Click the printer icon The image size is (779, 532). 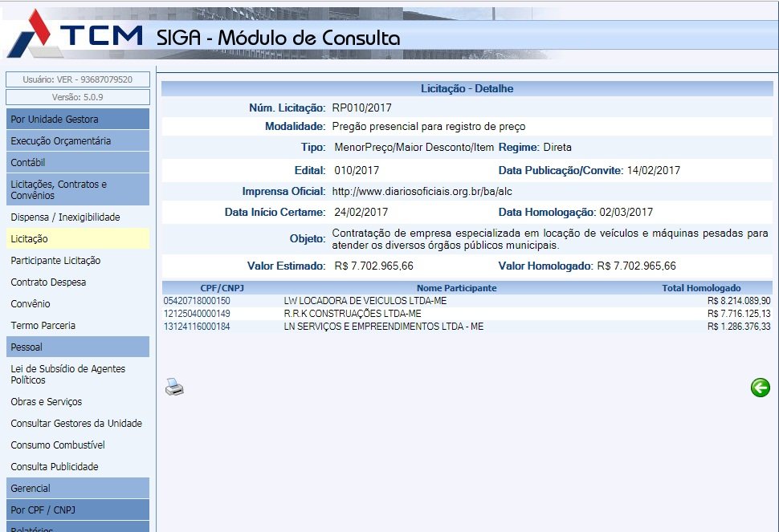(174, 388)
